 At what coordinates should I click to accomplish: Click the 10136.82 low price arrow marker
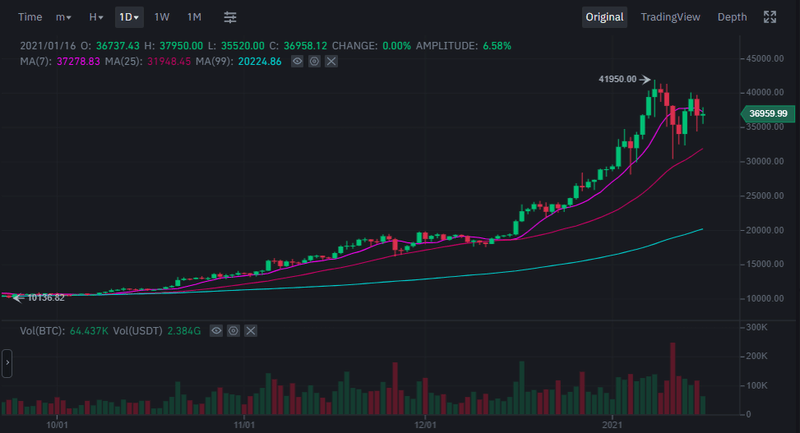(x=15, y=297)
